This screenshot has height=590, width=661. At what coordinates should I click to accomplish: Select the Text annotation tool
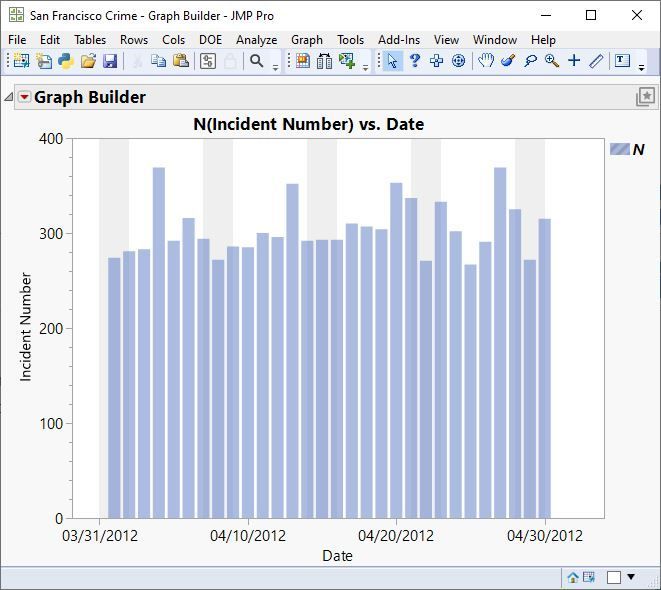(622, 61)
